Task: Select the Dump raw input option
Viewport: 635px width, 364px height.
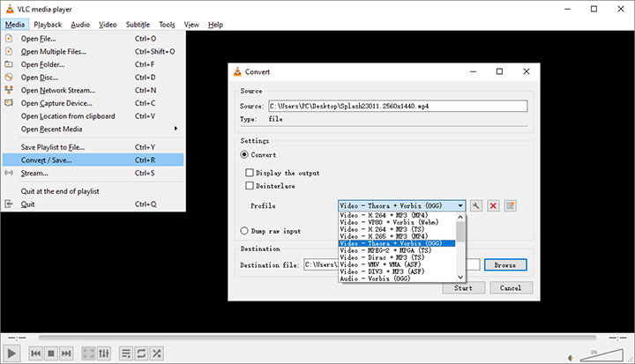Action: 245,231
